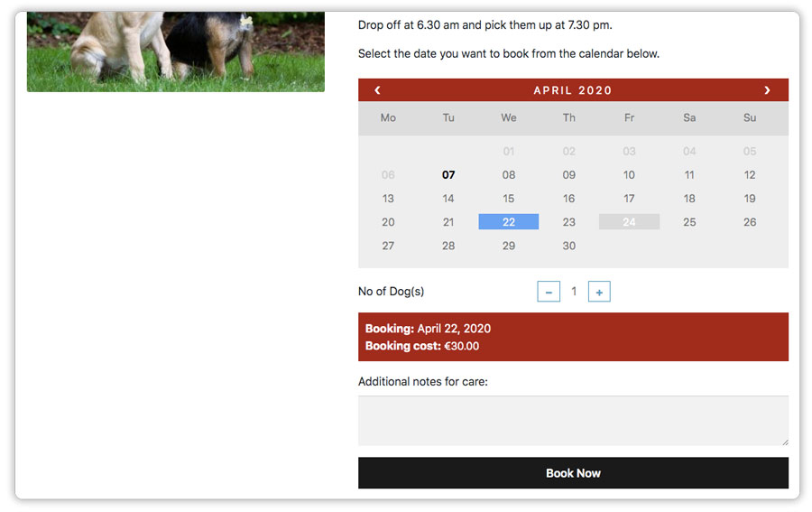The image size is (812, 512).
Task: Choose April 15 in the calendar
Action: tap(509, 199)
